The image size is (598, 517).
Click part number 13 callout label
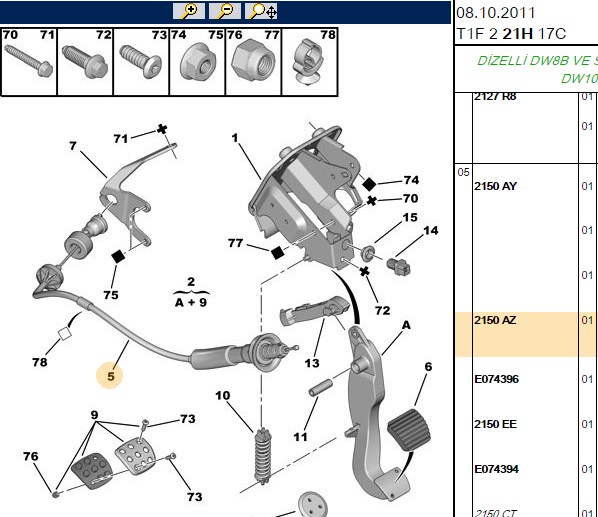click(x=312, y=363)
